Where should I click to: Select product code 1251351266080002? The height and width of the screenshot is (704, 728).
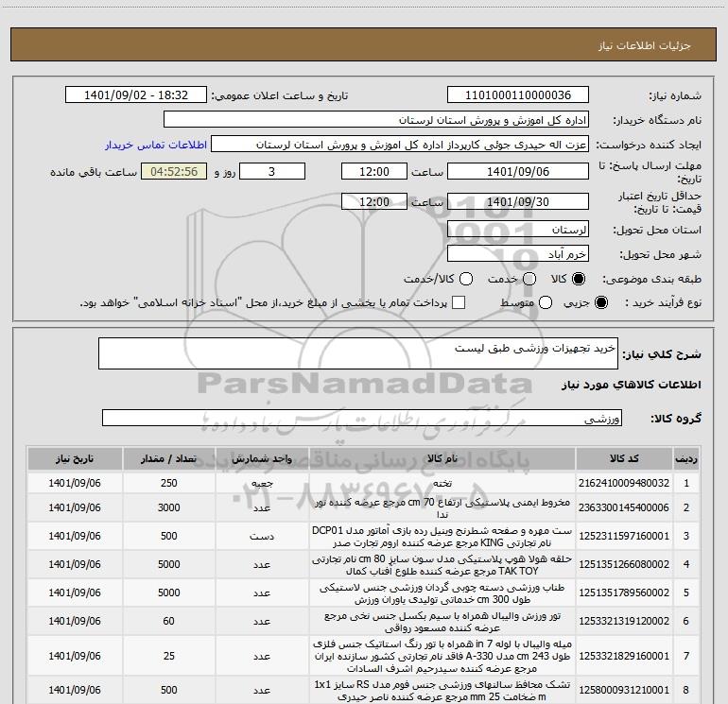624,564
